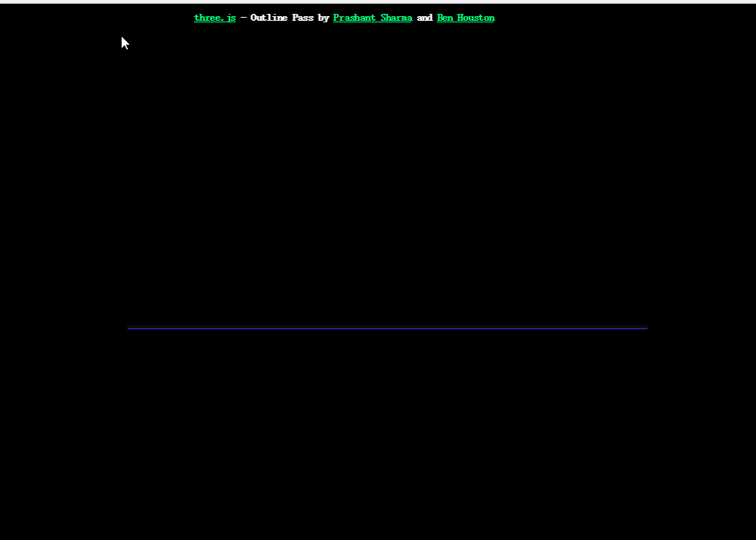Viewport: 756px width, 540px height.
Task: Click the word three.js in the header
Action: (214, 17)
